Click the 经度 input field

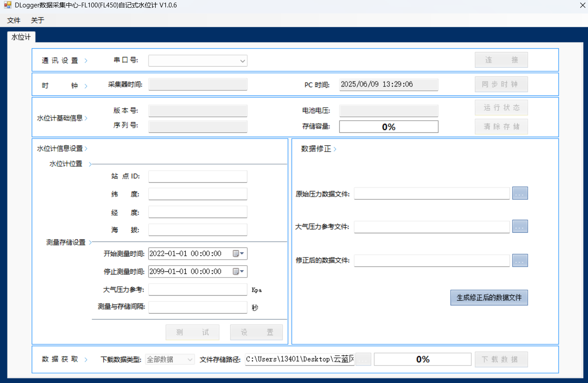coord(198,212)
